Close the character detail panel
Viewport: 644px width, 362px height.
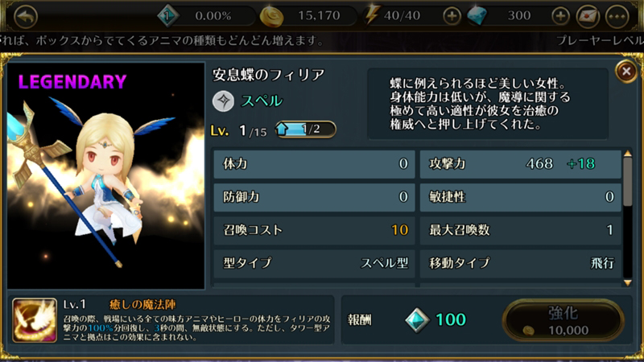coord(626,72)
